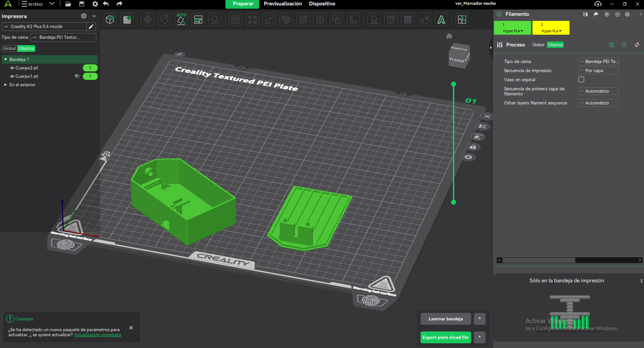Select the Support painting tool
This screenshot has width=644, height=348.
pyautogui.click(x=374, y=20)
